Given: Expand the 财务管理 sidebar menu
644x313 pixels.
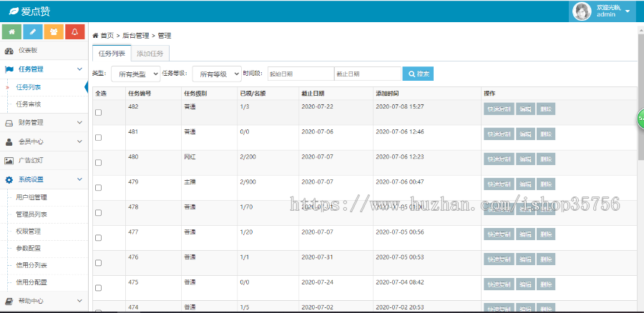Looking at the screenshot, I should coord(43,122).
